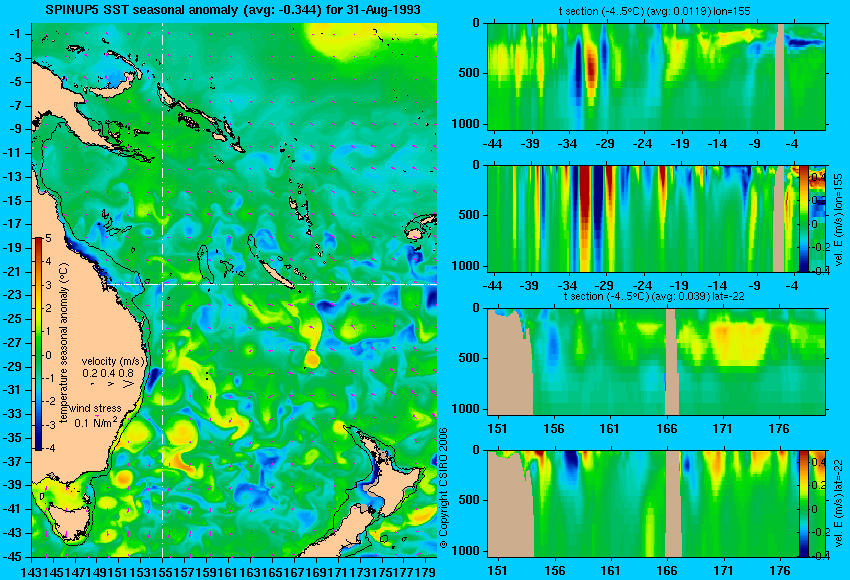Click the SPINUP5 SST seasonal anomaly title

233,10
